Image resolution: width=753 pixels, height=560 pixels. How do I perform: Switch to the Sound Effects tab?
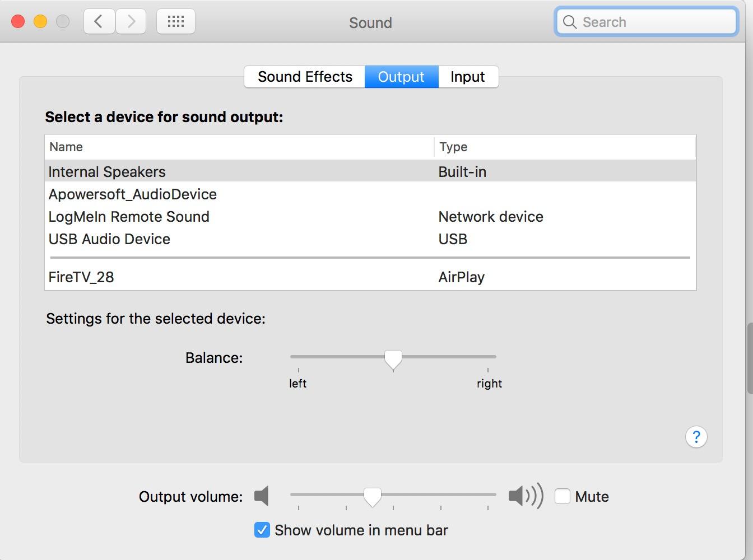click(305, 77)
